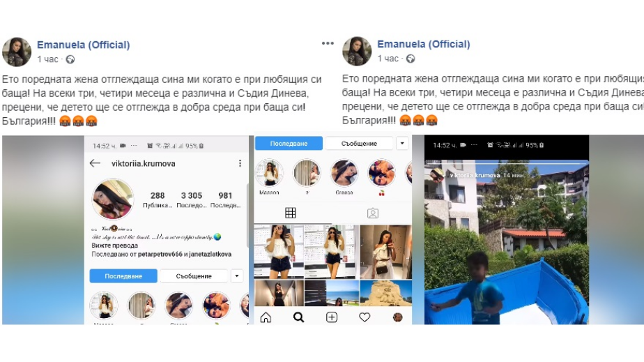This screenshot has width=644, height=362.
Task: Expand dropdown arrow next to lower Съобщение
Action: pyautogui.click(x=237, y=276)
